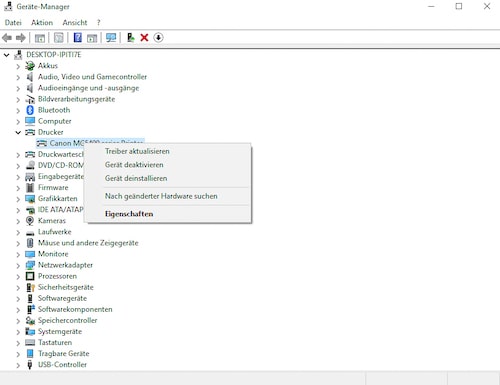The width and height of the screenshot is (500, 385).
Task: Maximize the Geräte-Manager window
Action: click(459, 6)
